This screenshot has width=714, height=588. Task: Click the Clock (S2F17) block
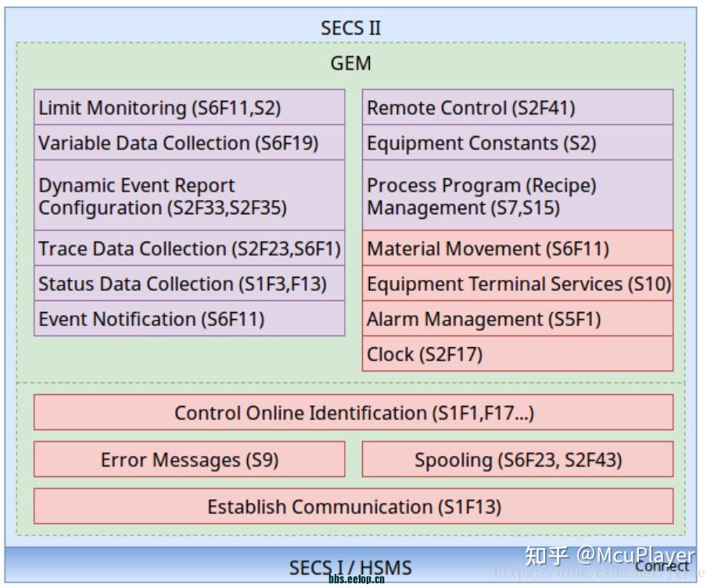click(x=518, y=354)
